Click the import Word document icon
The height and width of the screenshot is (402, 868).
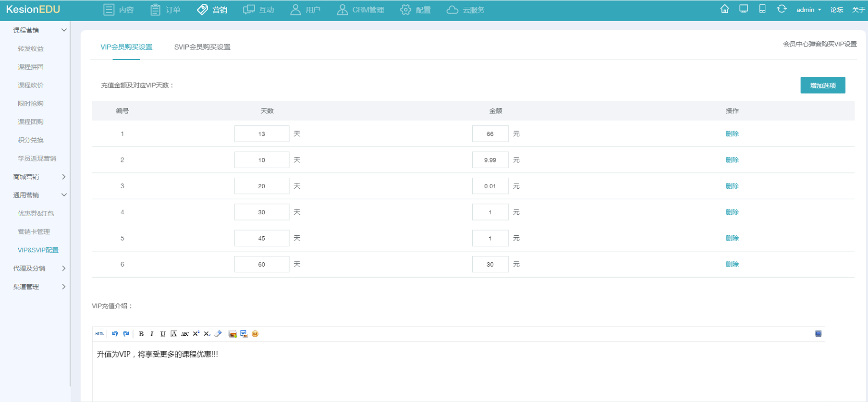point(244,334)
